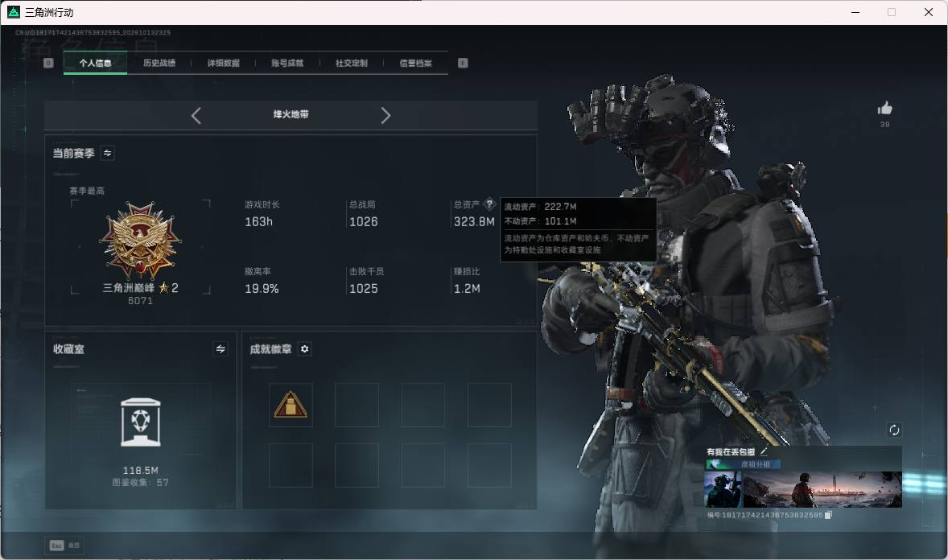Click the 撤离率 value 19.9%

(262, 289)
